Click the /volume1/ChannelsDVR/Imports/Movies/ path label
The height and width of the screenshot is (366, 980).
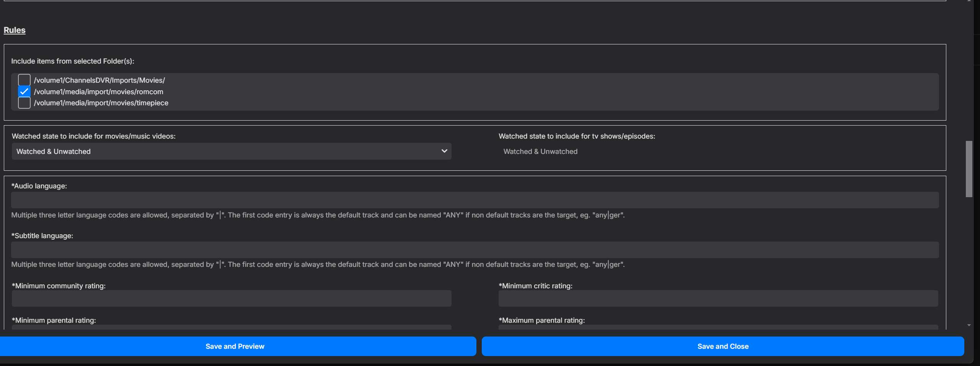pos(99,80)
